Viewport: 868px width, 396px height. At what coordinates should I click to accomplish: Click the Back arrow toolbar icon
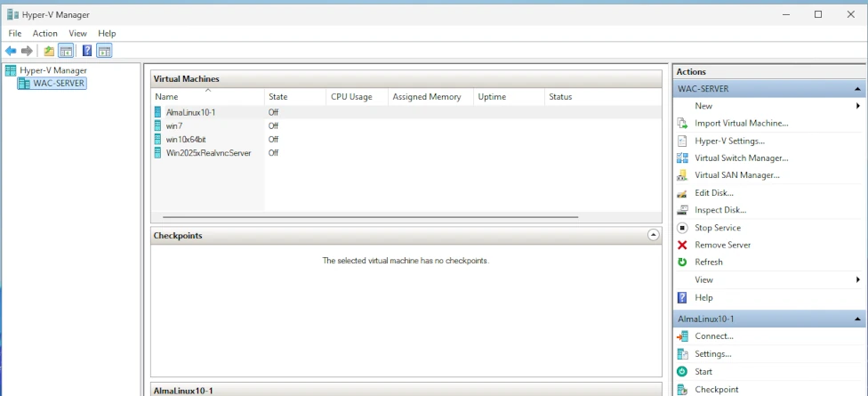point(11,51)
